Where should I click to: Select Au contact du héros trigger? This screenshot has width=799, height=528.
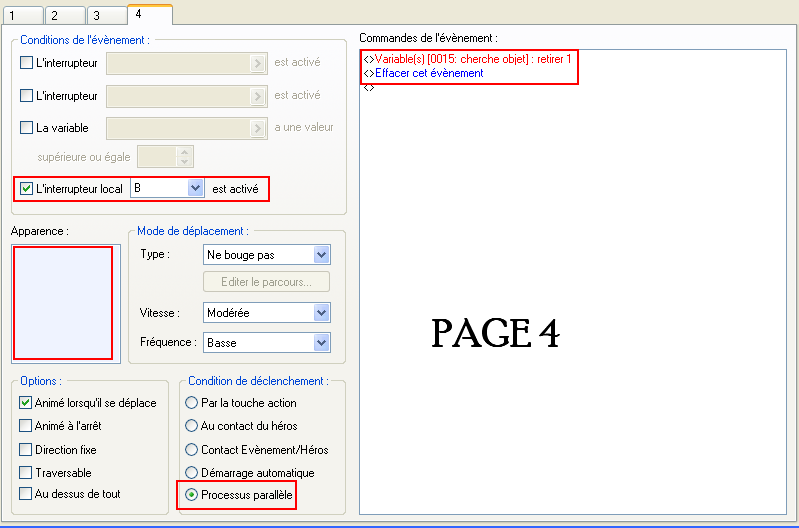191,426
